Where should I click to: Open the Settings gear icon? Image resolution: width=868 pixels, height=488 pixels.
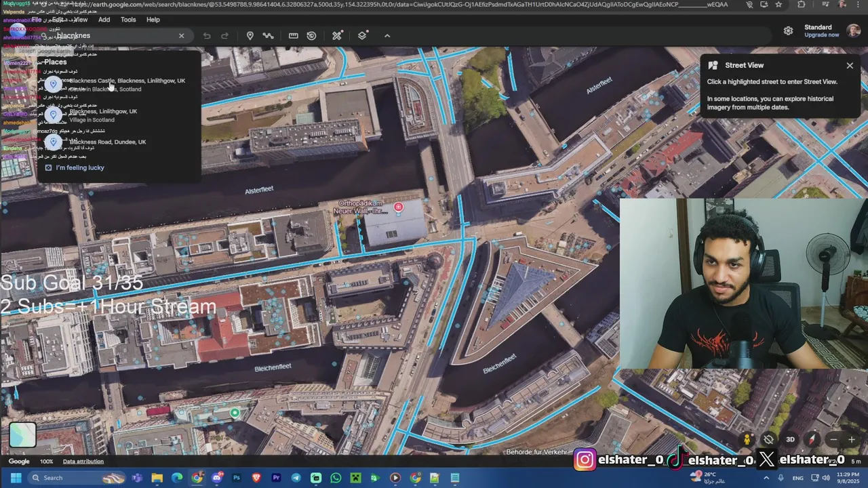pos(788,31)
